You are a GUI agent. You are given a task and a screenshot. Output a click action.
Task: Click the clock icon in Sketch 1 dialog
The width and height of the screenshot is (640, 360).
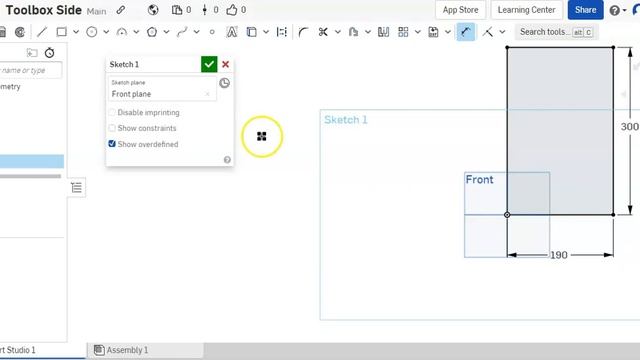[x=224, y=83]
